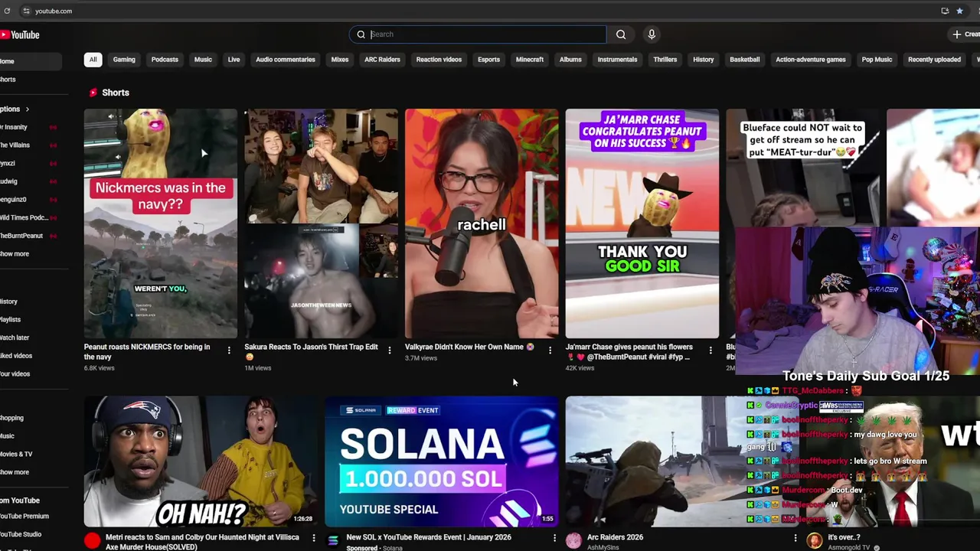
Task: Select the Mixes filter chip
Action: coord(340,60)
